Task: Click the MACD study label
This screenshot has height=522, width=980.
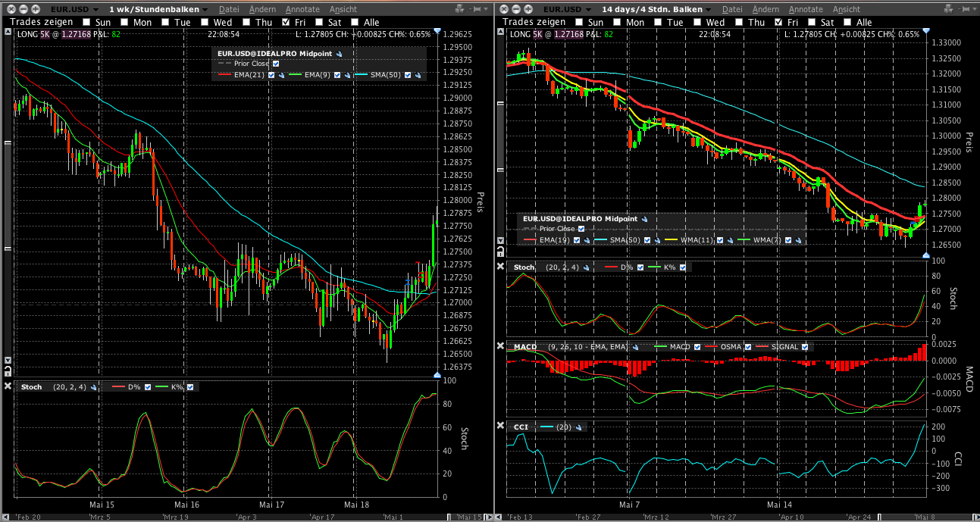Action: (x=525, y=347)
